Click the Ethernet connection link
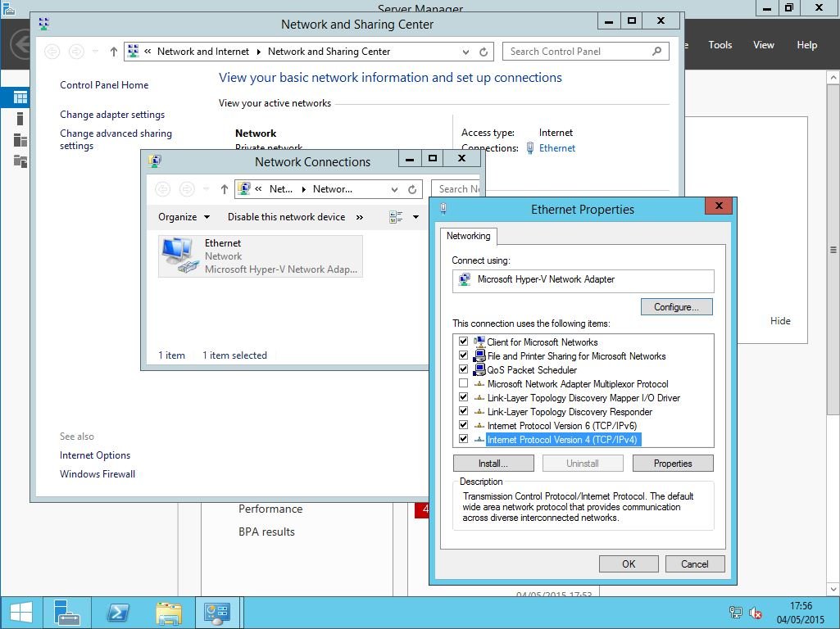840x629 pixels. point(557,148)
